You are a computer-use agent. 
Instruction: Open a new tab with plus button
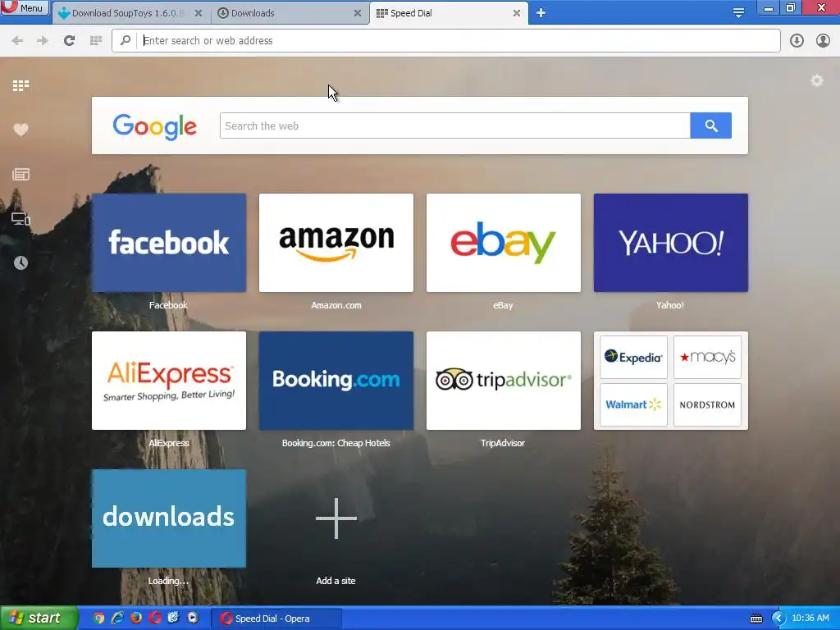pyautogui.click(x=541, y=13)
